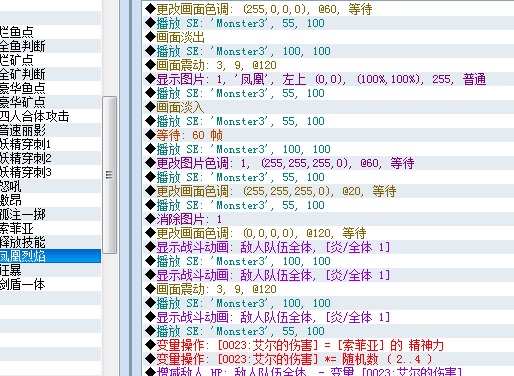Choose the 妖精穿刺1 entry
The width and height of the screenshot is (514, 376).
point(50,144)
